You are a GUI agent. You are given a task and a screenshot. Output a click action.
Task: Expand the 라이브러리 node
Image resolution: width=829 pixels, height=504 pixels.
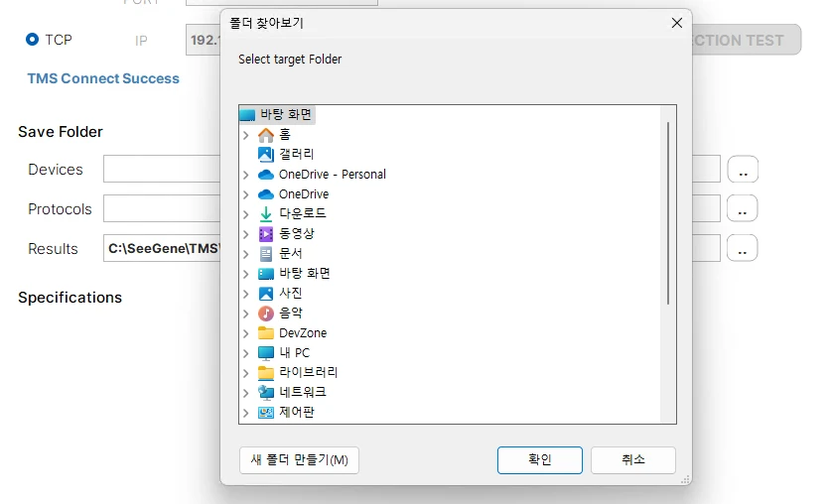pyautogui.click(x=246, y=373)
